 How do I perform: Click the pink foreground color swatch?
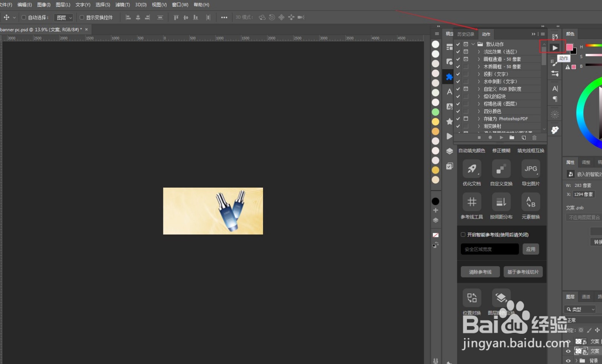click(x=569, y=47)
